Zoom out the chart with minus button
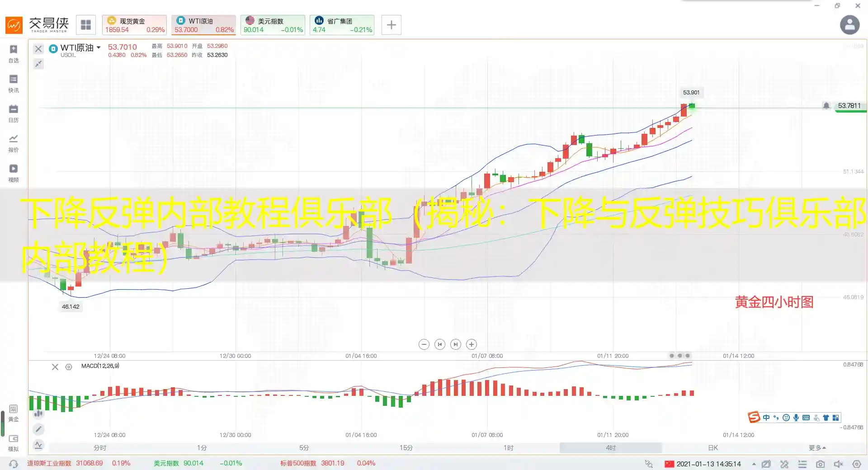Viewport: 868px width, 470px height. pos(424,344)
